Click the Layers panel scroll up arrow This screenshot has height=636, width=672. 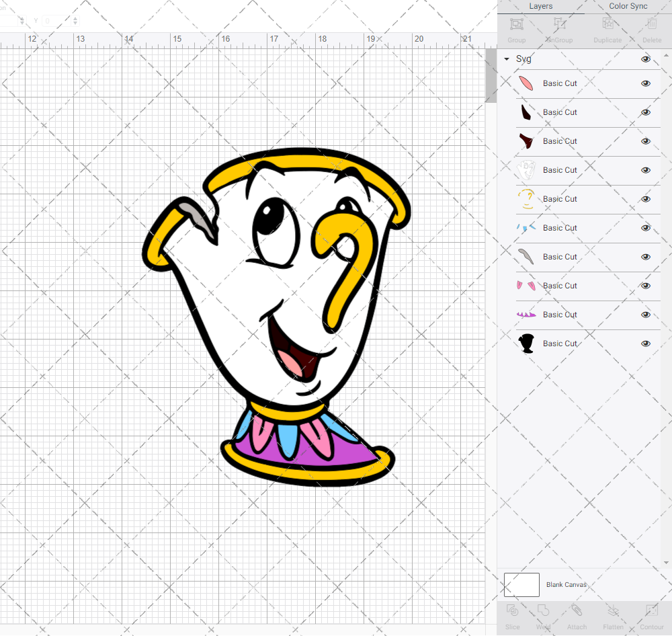(666, 56)
